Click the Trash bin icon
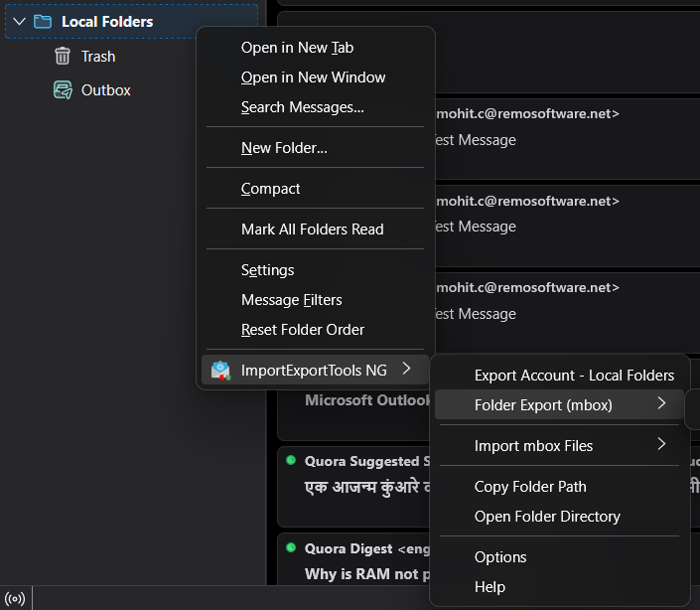 63,57
